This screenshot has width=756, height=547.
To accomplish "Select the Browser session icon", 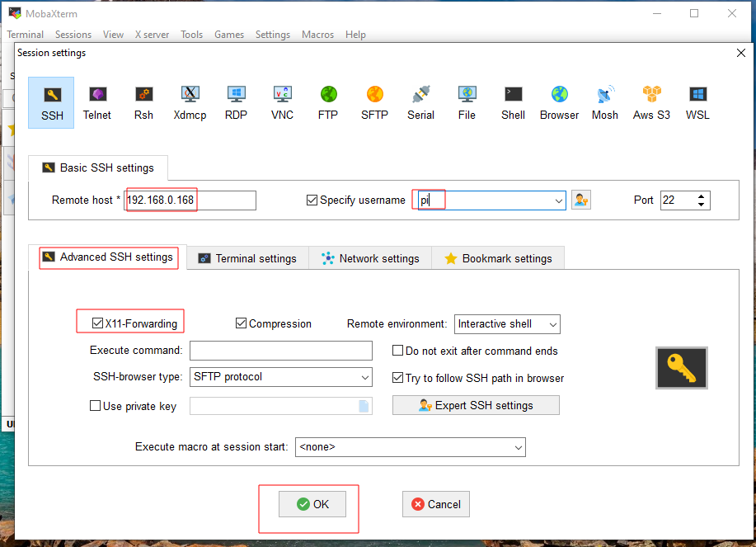I will tap(559, 103).
